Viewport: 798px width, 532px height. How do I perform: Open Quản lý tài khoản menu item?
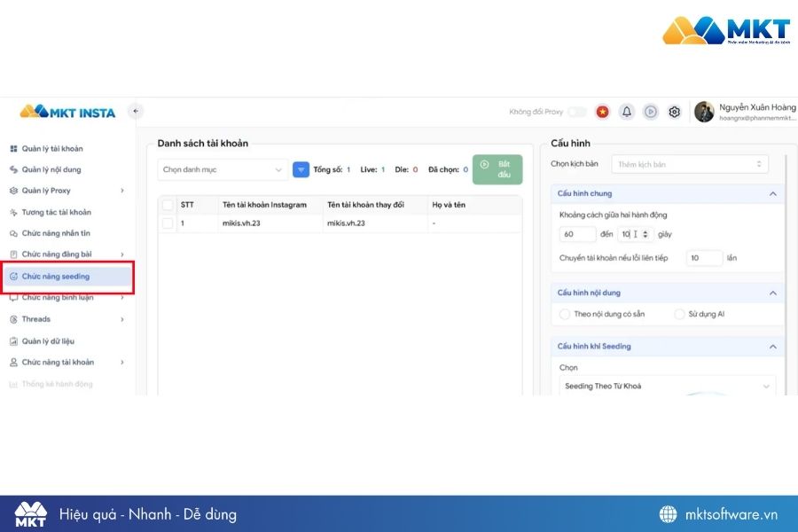[52, 149]
